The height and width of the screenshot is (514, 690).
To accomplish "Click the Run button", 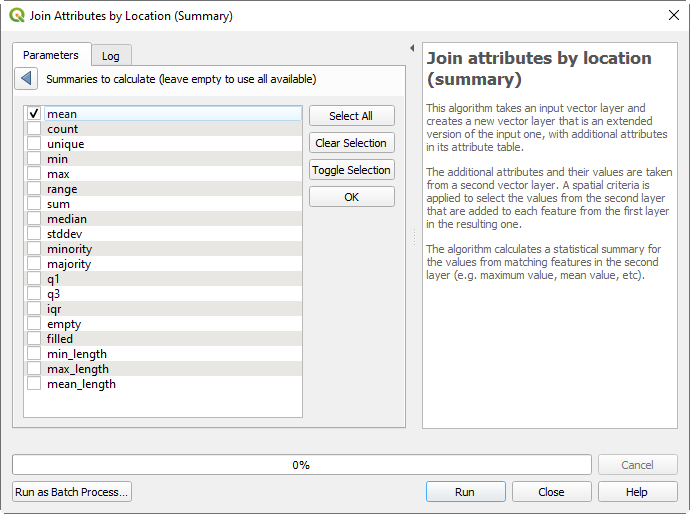I will coord(466,492).
